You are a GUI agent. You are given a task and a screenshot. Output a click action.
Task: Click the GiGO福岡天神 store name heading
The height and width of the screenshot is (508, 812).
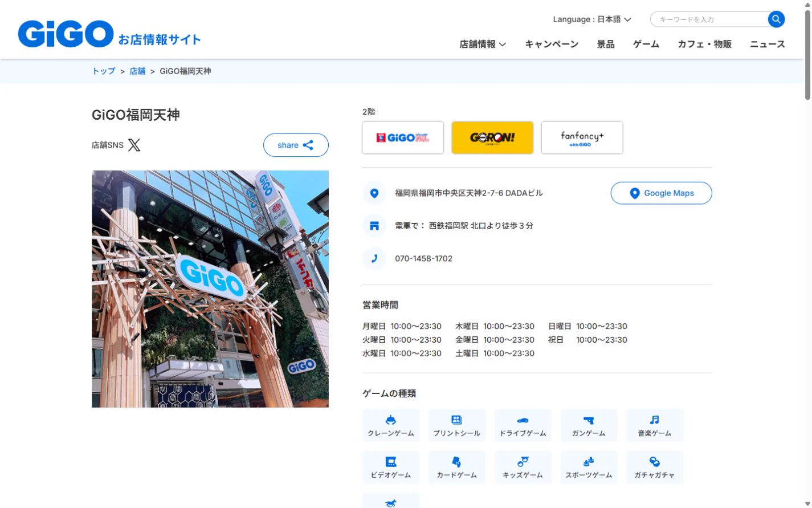(x=136, y=115)
